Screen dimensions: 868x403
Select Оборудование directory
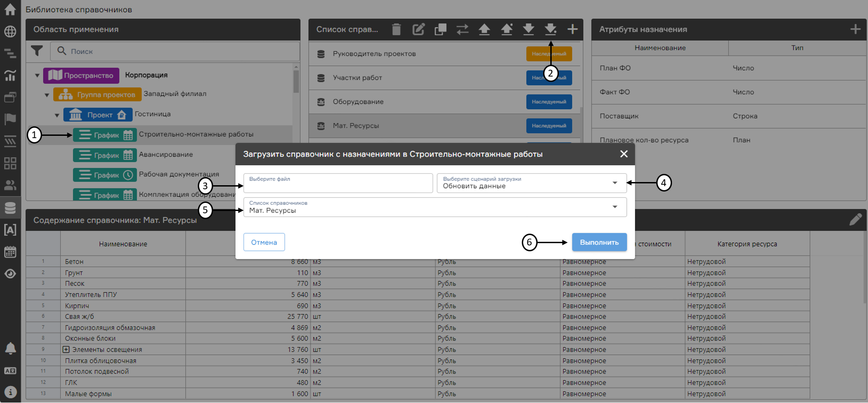(x=358, y=101)
